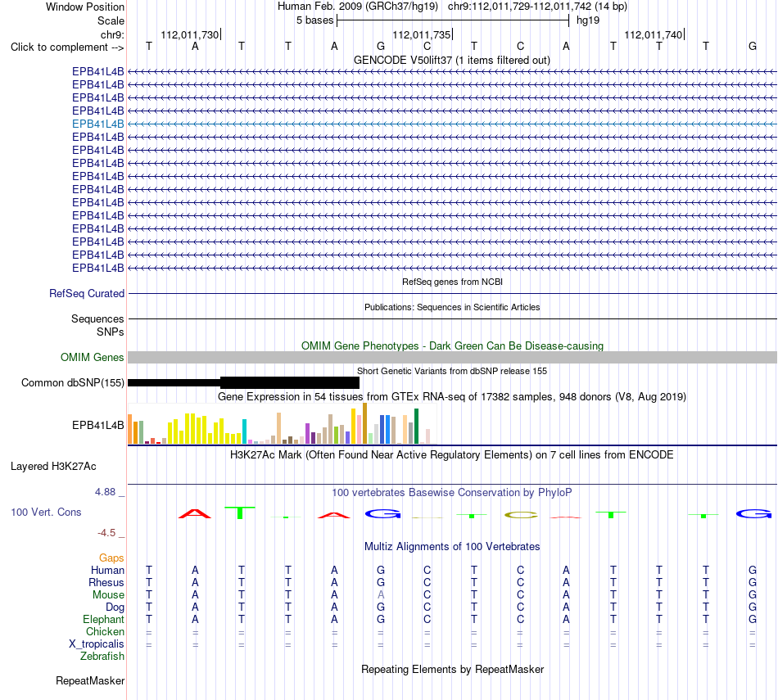This screenshot has width=778, height=700.
Task: Click the -4.5 PhyloP lower limit value
Action: click(x=106, y=533)
